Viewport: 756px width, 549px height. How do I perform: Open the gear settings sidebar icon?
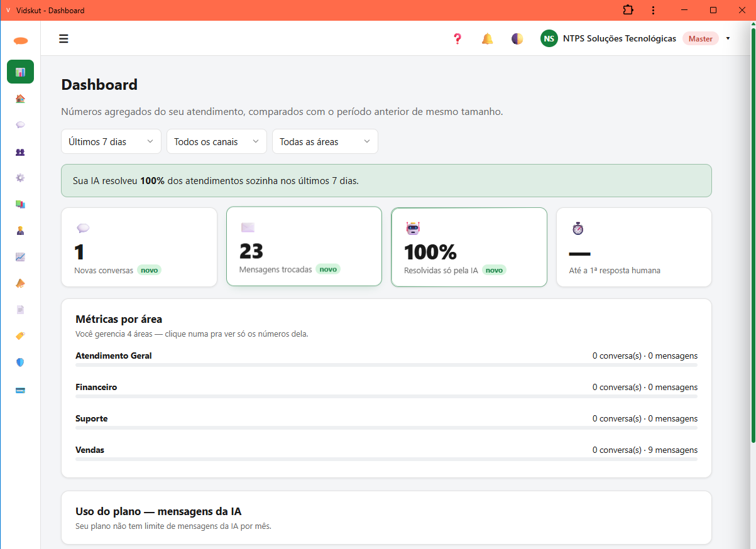pyautogui.click(x=20, y=178)
